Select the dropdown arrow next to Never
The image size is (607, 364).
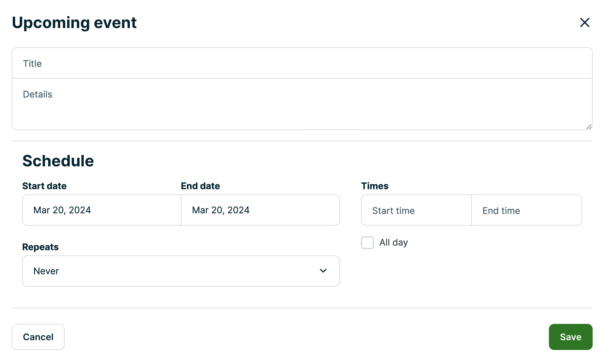point(323,271)
